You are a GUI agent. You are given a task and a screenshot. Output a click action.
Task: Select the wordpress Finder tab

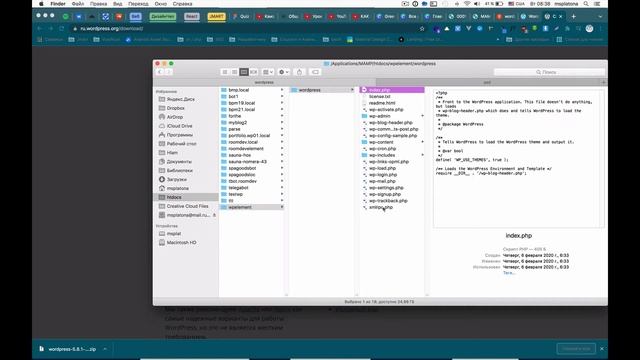(264, 82)
